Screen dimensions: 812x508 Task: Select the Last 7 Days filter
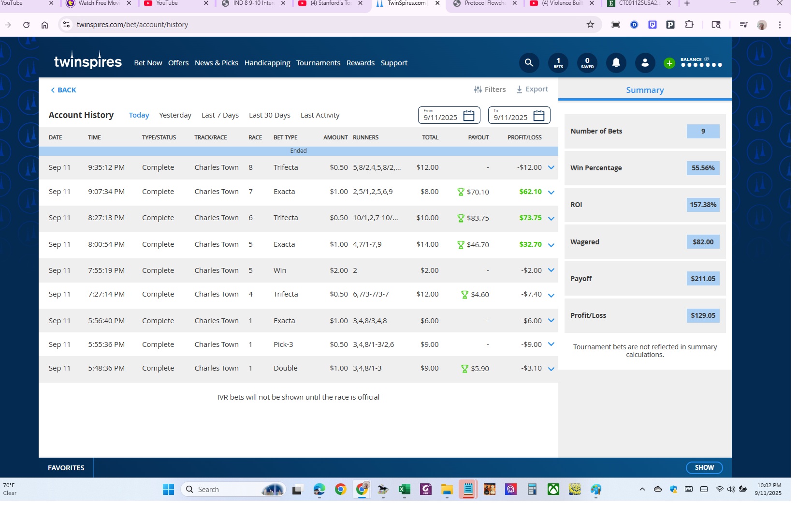tap(220, 115)
